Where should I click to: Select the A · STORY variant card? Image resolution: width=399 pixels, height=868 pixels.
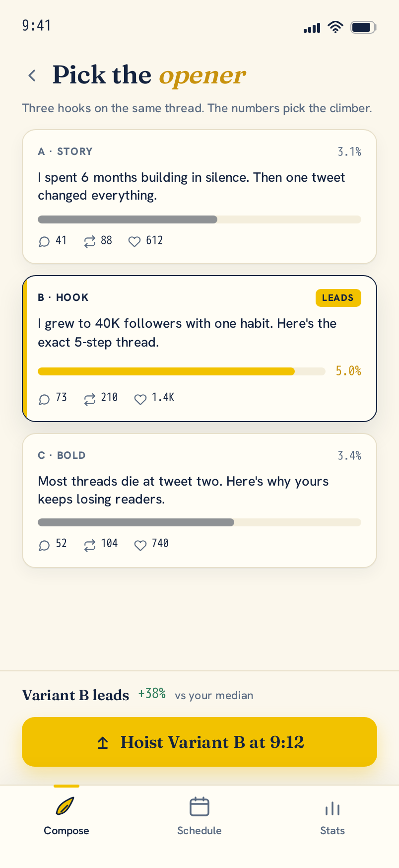point(199,197)
